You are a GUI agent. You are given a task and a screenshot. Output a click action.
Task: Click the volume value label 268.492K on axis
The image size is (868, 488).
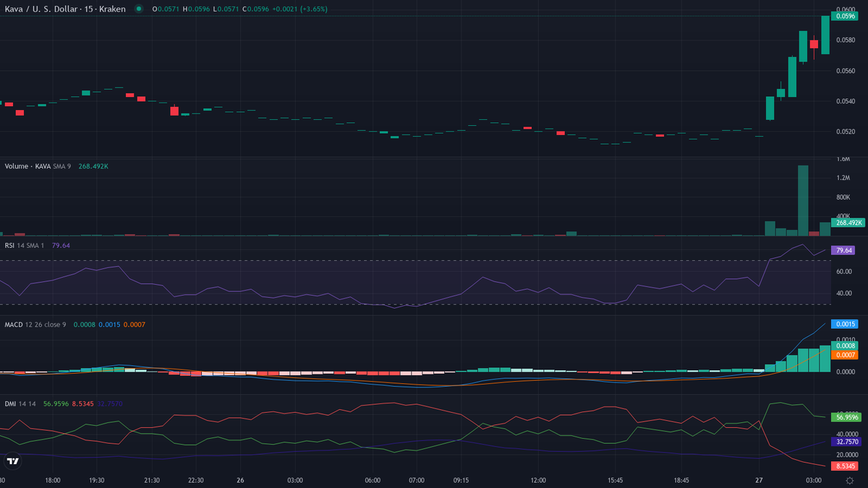(848, 223)
